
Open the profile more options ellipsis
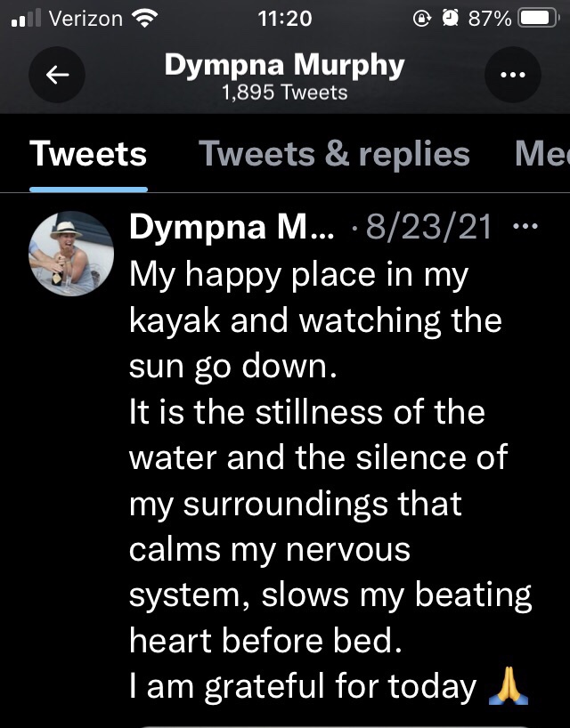(x=512, y=76)
